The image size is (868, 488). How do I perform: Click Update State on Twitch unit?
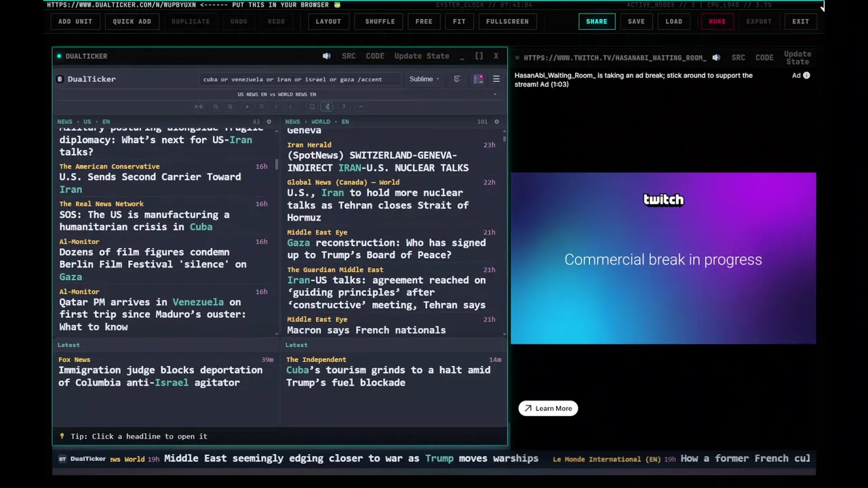797,58
